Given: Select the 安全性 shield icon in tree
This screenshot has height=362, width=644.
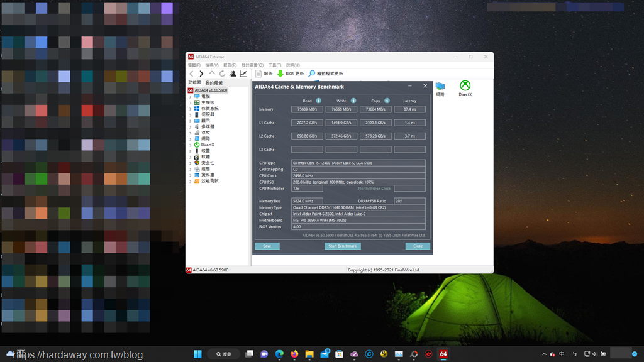Looking at the screenshot, I should (197, 163).
